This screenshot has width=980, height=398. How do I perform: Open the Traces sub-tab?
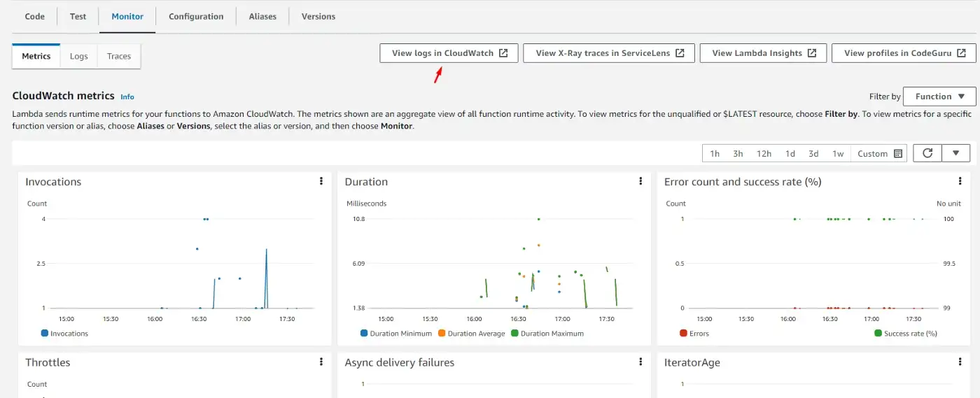(119, 56)
